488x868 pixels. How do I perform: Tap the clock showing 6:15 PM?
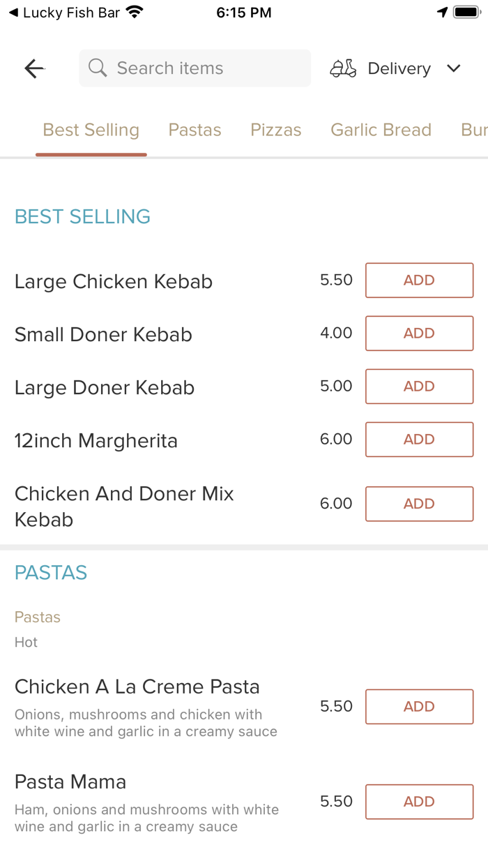[x=243, y=12]
